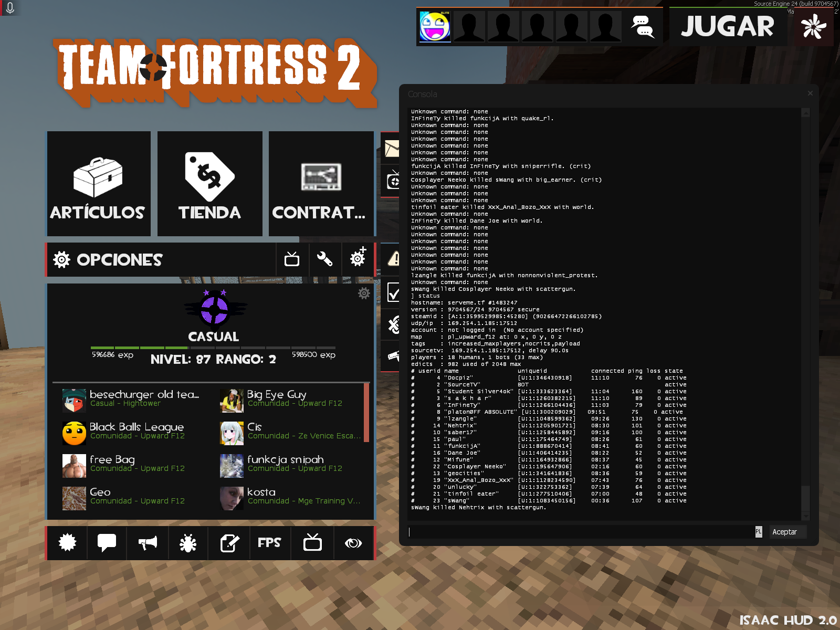Click the pinwheel icon next to JUGAR
The height and width of the screenshot is (630, 840).
813,26
